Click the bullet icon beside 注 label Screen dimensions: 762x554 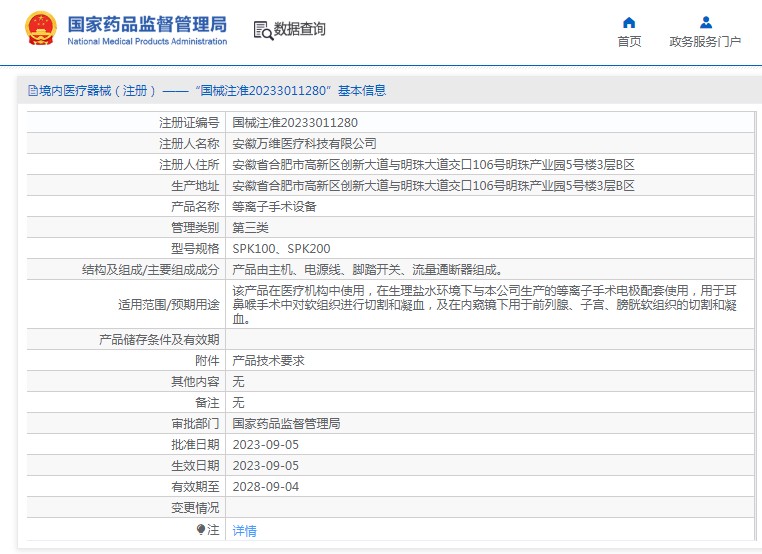coord(200,529)
